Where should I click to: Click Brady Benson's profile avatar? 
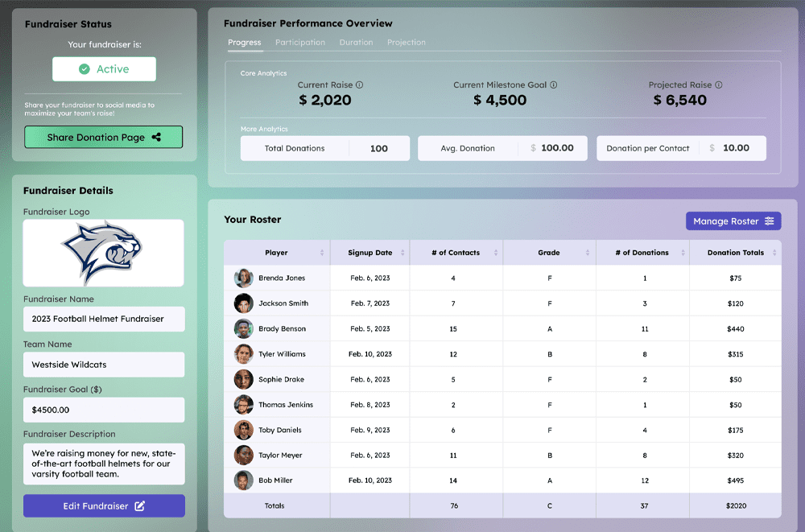(244, 329)
